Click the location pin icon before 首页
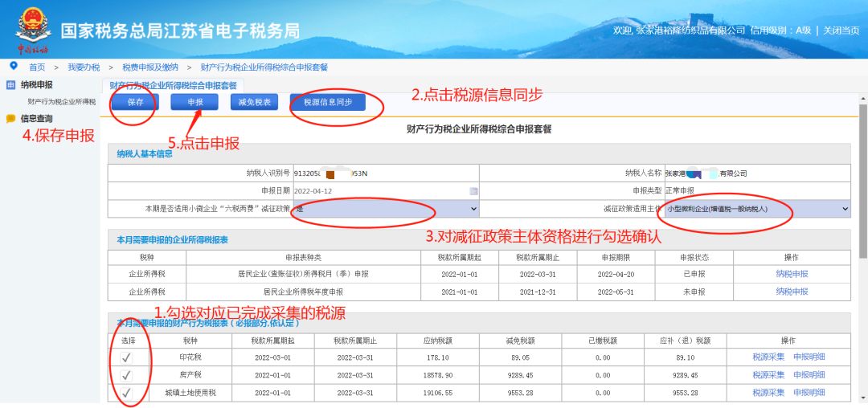The height and width of the screenshot is (408, 868). (14, 66)
